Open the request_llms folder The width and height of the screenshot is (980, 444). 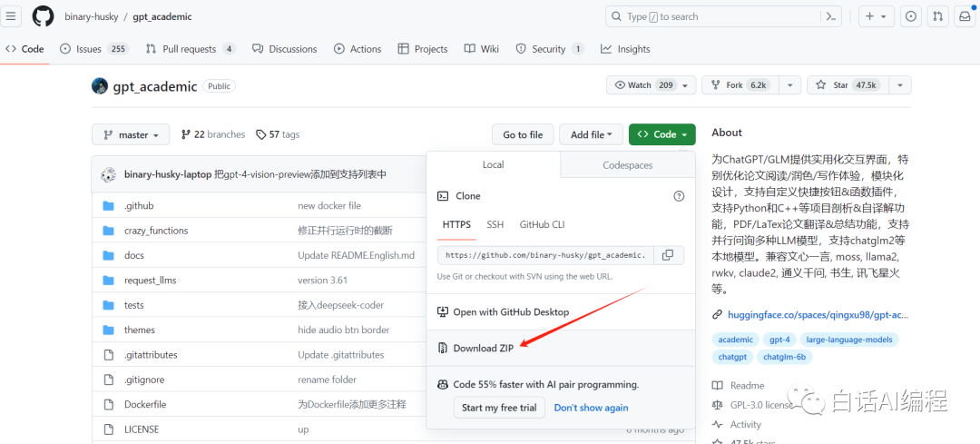tap(150, 281)
